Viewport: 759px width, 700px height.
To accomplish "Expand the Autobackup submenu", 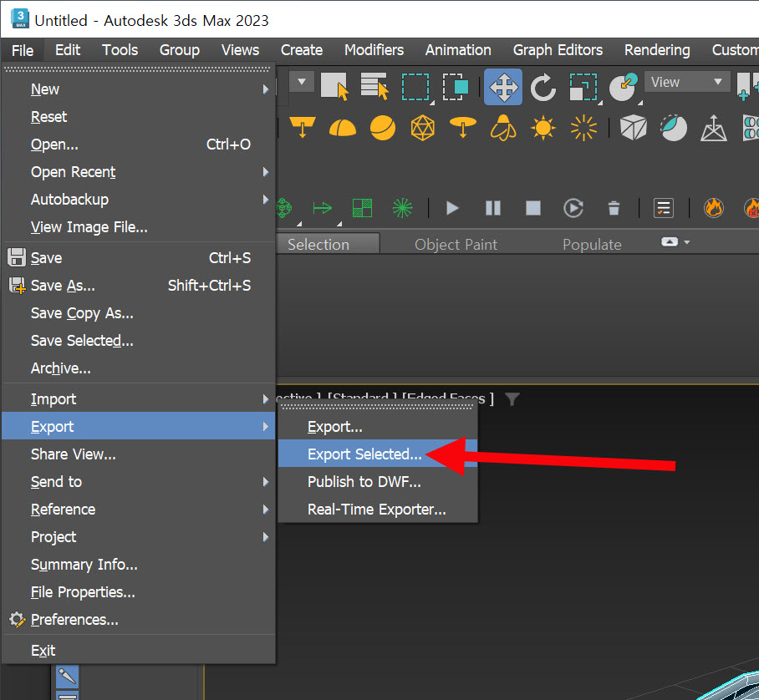I will [139, 200].
